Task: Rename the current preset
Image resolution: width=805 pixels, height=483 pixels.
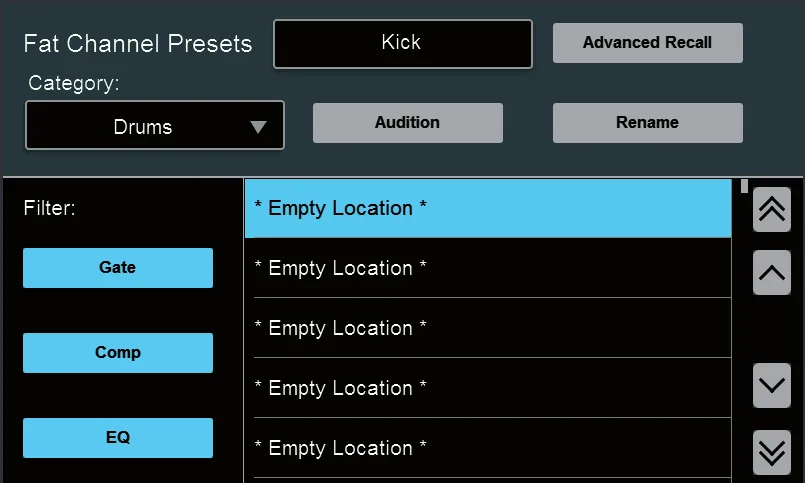Action: pyautogui.click(x=647, y=123)
